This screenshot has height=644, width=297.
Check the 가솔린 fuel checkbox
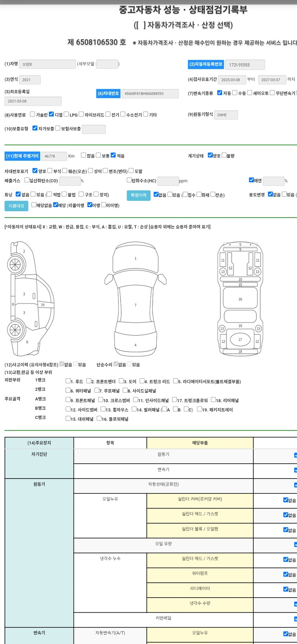point(33,114)
